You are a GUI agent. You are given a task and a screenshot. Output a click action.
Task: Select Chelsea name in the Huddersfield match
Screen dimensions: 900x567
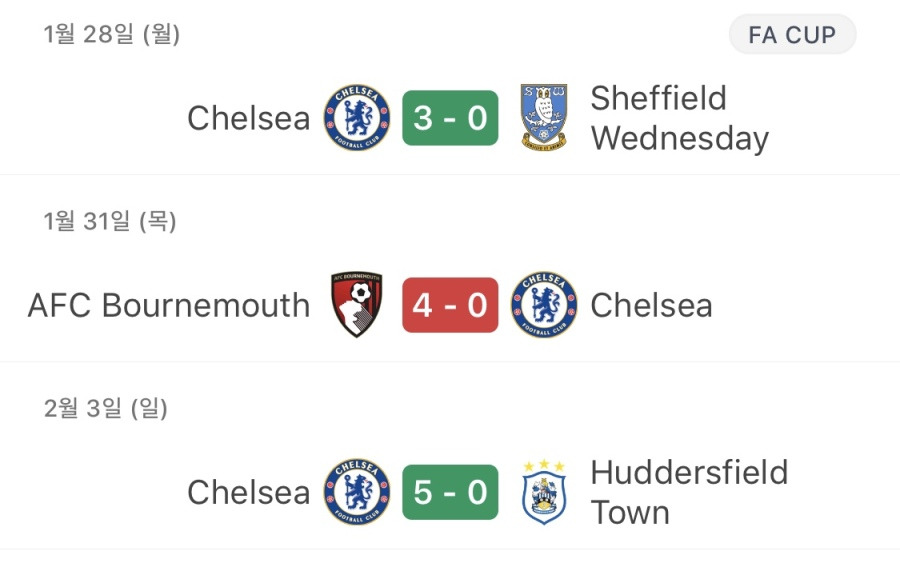point(249,492)
